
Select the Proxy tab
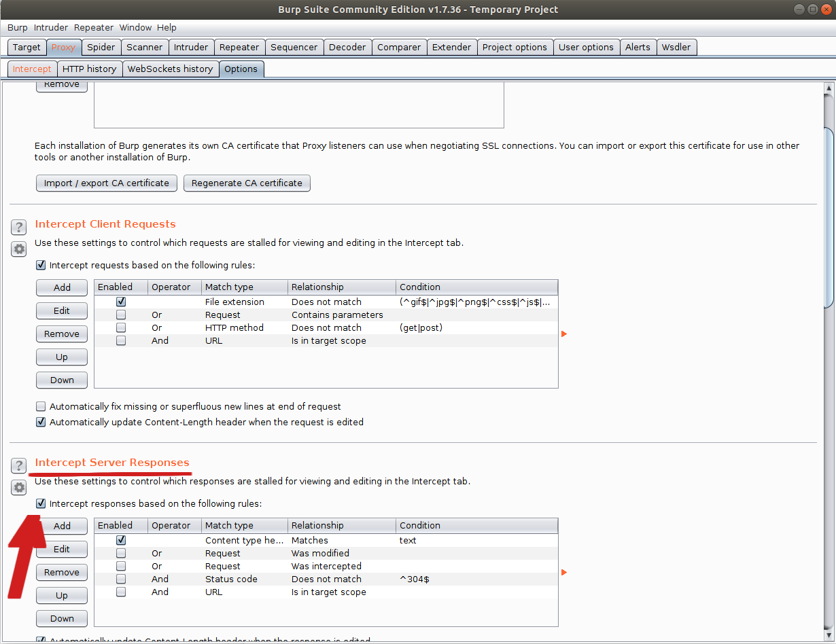64,48
